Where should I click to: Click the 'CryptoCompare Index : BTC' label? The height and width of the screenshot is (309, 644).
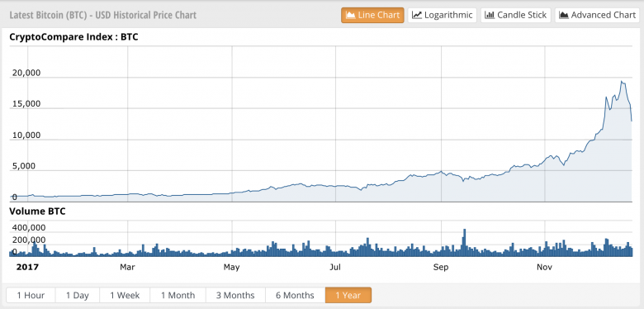[73, 37]
